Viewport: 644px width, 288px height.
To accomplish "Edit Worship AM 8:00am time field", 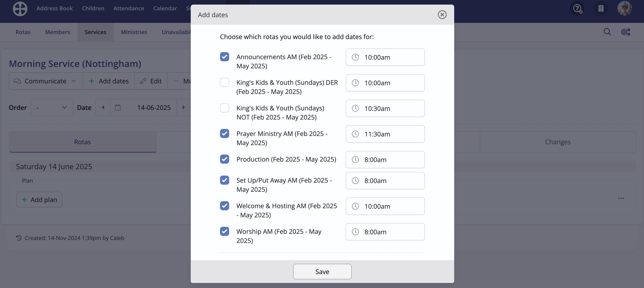I will tap(385, 232).
